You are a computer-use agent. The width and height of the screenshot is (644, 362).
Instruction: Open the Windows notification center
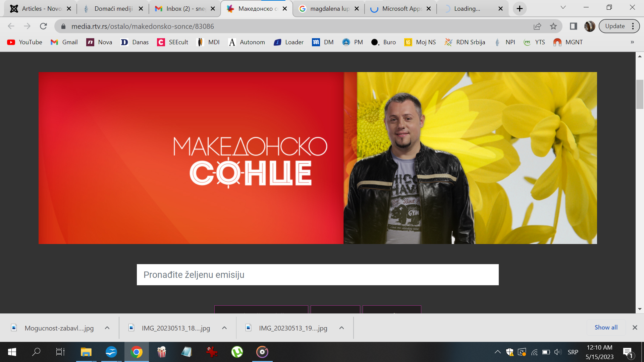pyautogui.click(x=628, y=352)
